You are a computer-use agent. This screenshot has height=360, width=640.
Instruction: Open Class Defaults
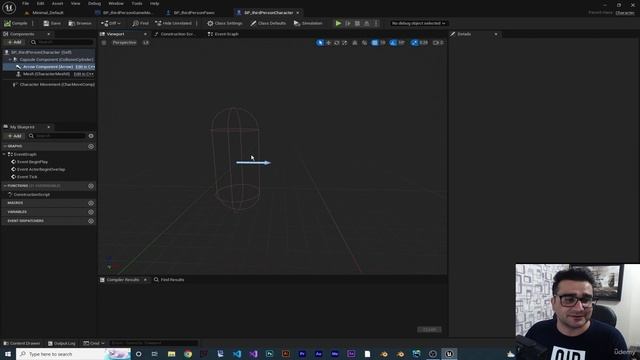click(268, 23)
